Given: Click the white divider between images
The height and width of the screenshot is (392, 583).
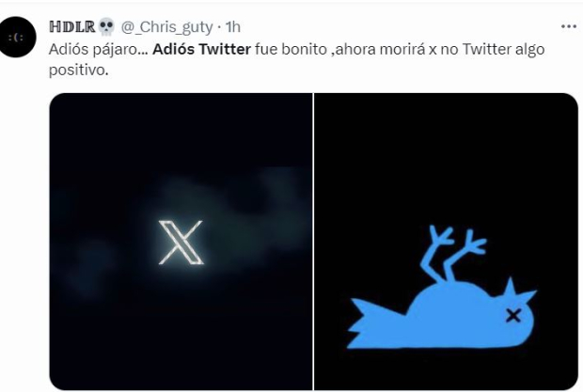Looking at the screenshot, I should pos(313,242).
